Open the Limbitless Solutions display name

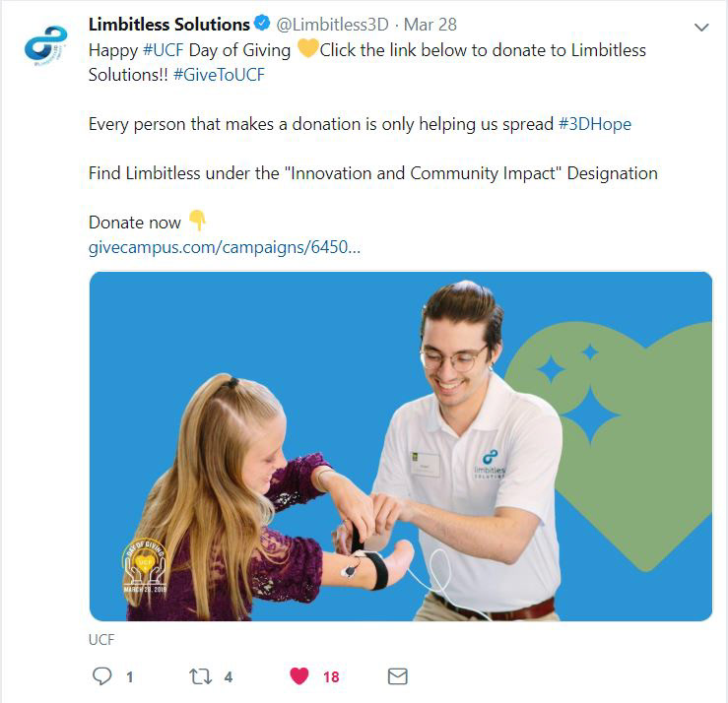coord(169,25)
